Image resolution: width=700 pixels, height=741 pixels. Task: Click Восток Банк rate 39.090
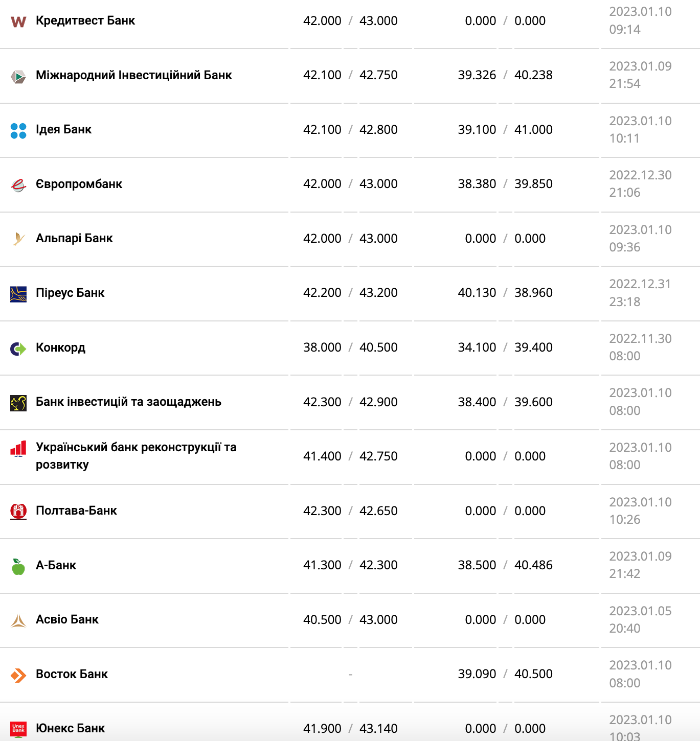click(477, 674)
